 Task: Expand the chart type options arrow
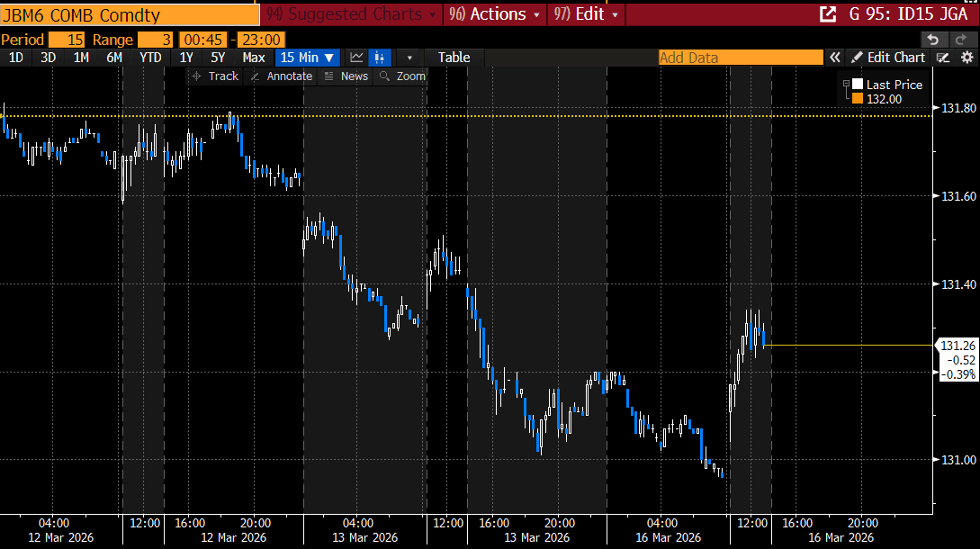pos(409,58)
